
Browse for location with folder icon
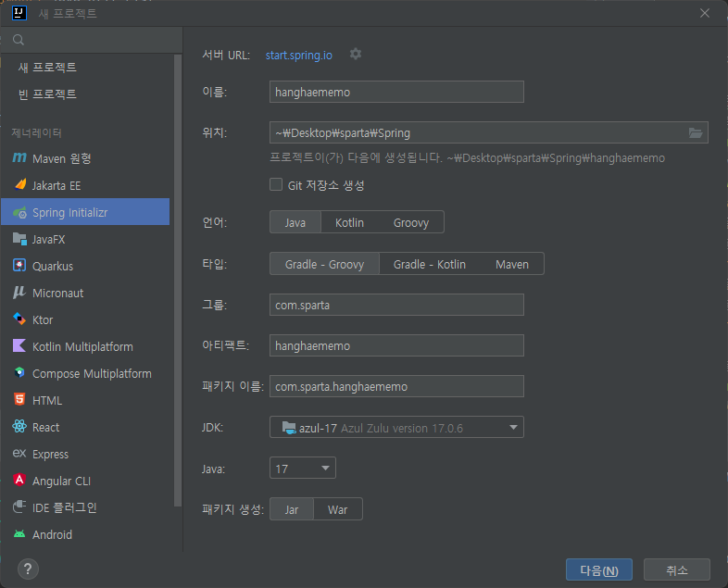(695, 133)
